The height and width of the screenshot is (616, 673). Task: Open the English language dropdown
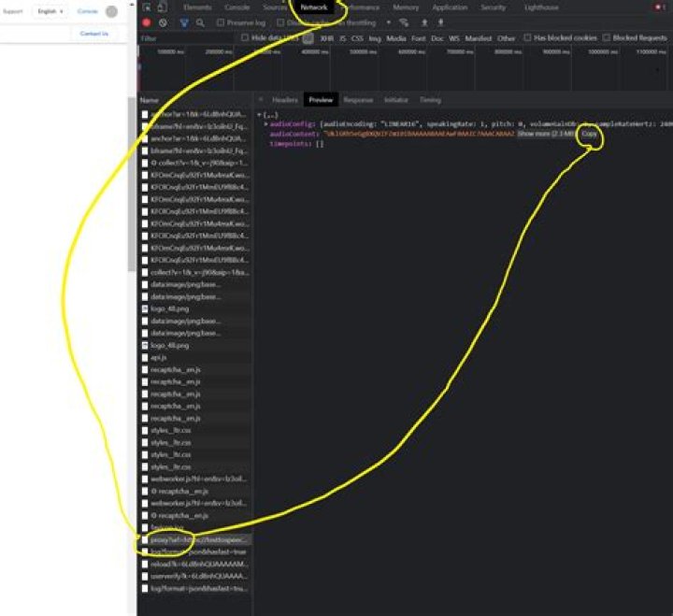pos(50,11)
